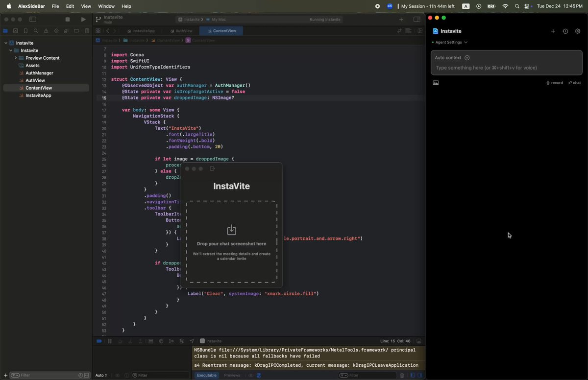Open Assets in the navigator

coord(32,66)
